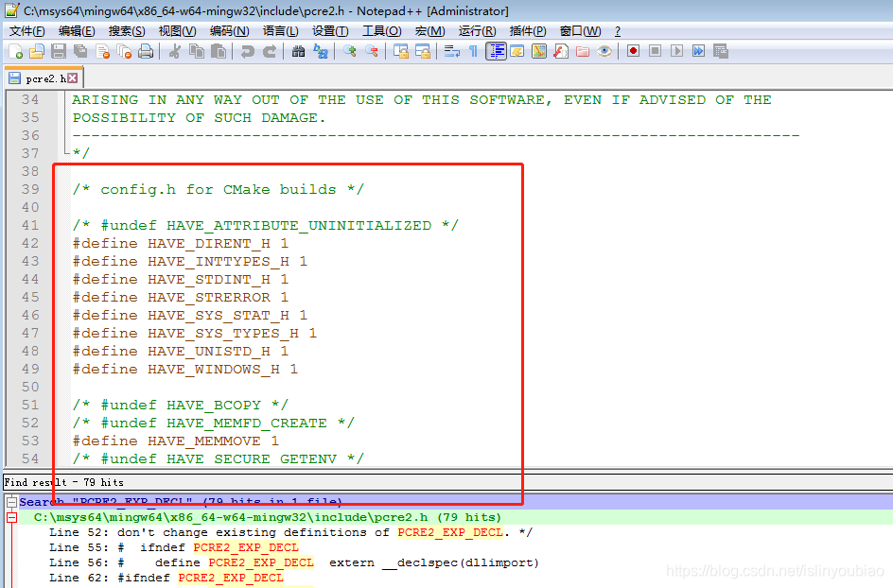Toggle word wrap in the toolbar

coord(451,51)
